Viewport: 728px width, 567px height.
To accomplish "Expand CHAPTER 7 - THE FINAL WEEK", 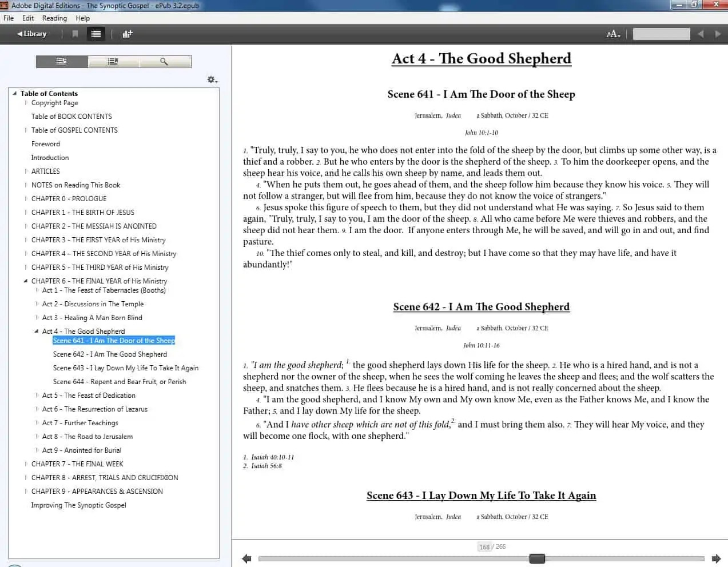I will point(26,464).
